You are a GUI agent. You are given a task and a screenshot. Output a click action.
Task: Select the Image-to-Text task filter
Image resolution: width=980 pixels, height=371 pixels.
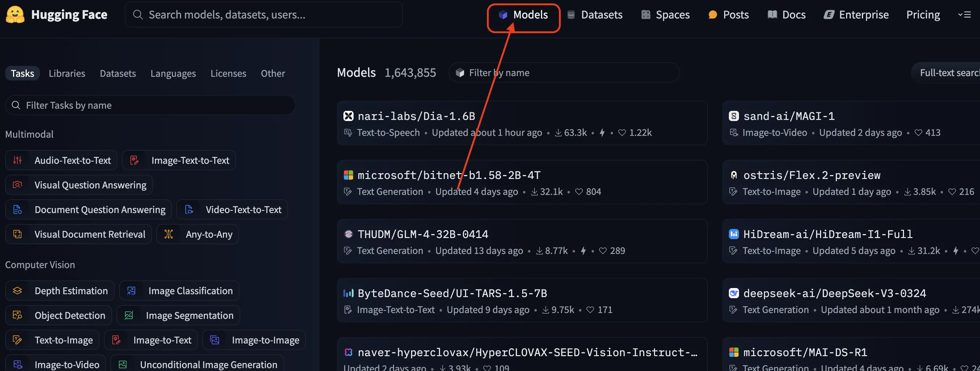click(x=151, y=340)
